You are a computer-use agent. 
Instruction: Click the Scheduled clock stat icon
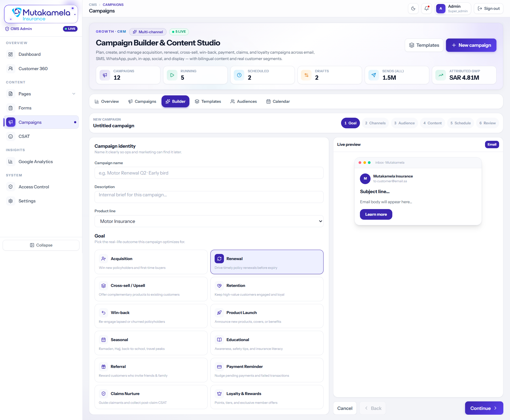(x=239, y=75)
